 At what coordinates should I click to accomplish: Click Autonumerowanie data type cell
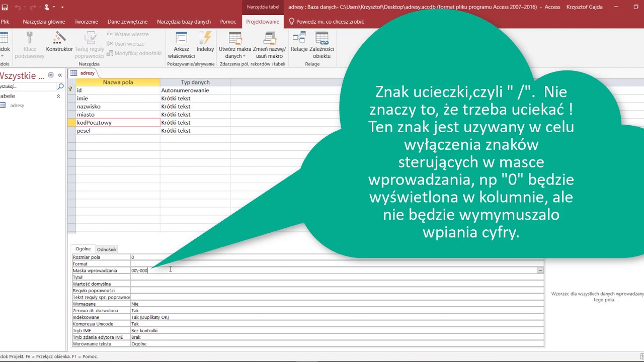click(x=195, y=90)
